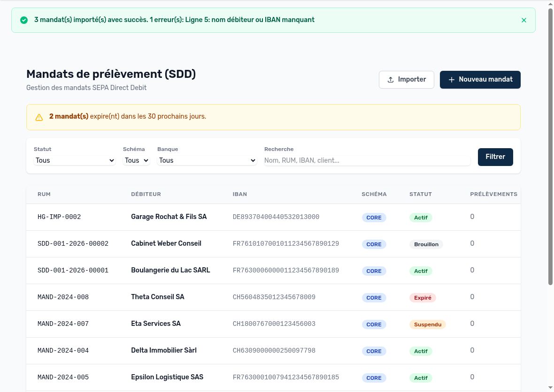Select RUM MAND-2024-005
Image resolution: width=554 pixels, height=392 pixels.
pyautogui.click(x=63, y=377)
